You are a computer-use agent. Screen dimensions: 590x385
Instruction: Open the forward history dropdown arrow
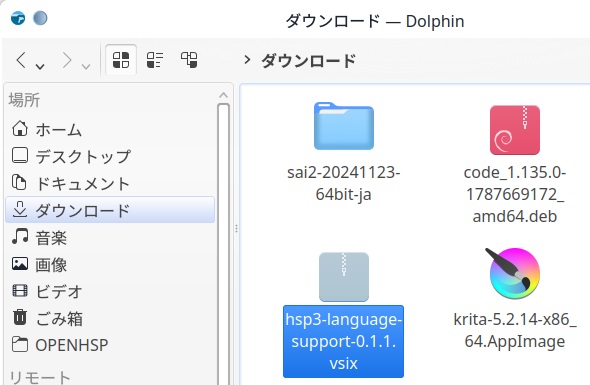coord(86,67)
